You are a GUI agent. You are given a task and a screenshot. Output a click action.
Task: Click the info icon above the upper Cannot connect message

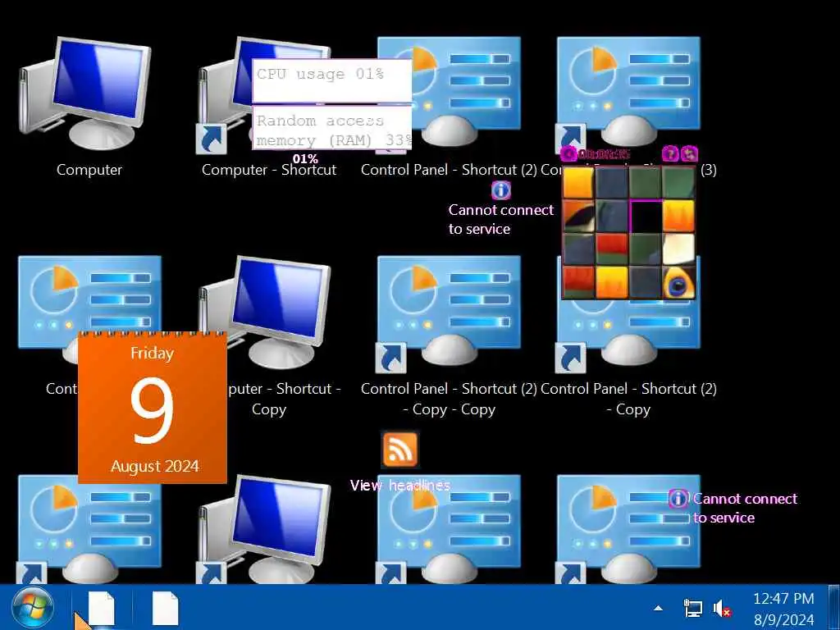coord(501,190)
